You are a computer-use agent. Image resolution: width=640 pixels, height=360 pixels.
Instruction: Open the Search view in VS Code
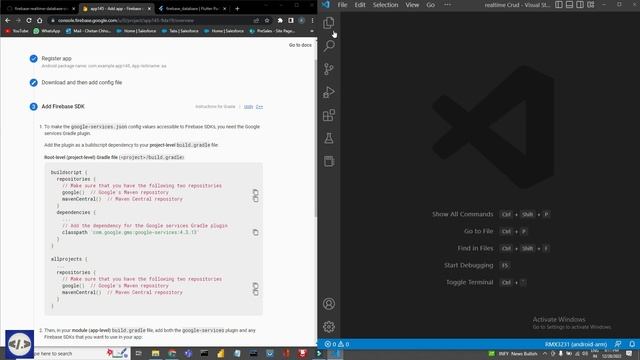[x=329, y=46]
